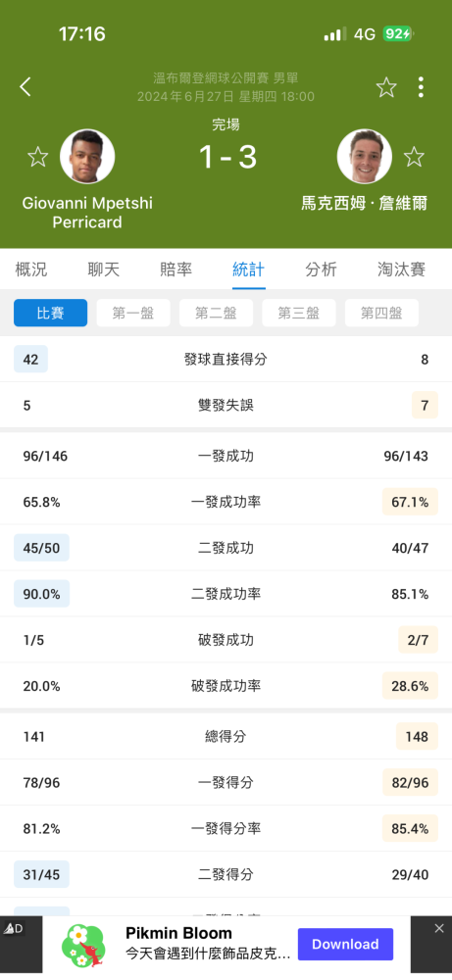Close the Pikmin Bloom ad banner
Viewport: 452px width, 980px height.
coord(439,928)
